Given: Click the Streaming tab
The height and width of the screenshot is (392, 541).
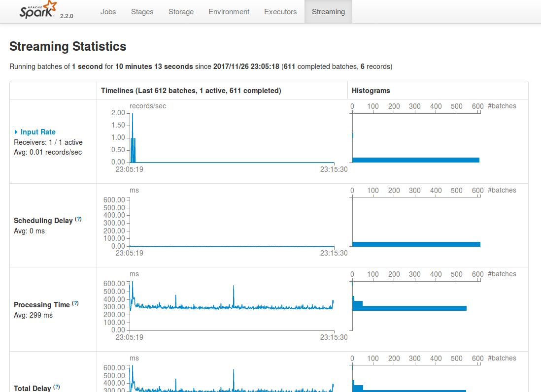Looking at the screenshot, I should [x=328, y=12].
